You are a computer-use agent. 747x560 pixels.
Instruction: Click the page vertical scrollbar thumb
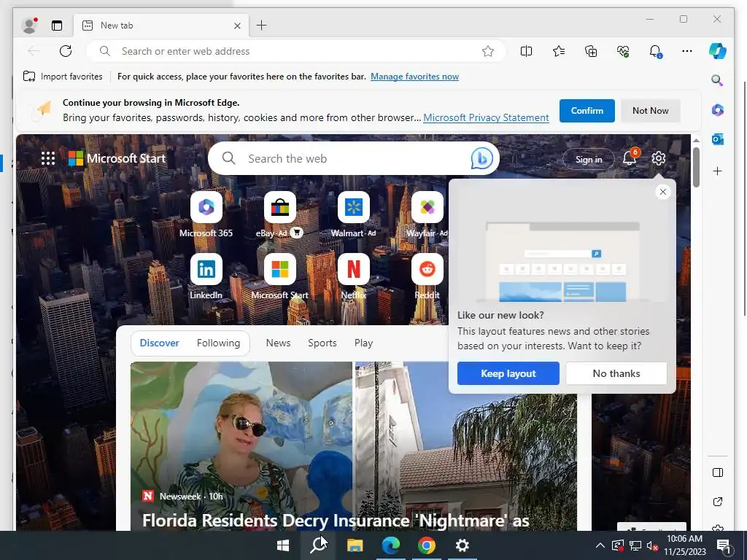tap(696, 167)
